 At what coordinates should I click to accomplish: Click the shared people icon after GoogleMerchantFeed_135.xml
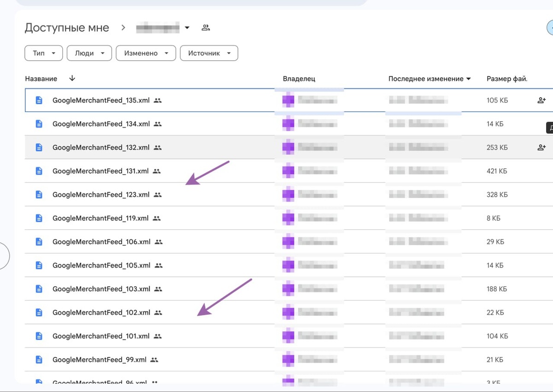[x=158, y=100]
